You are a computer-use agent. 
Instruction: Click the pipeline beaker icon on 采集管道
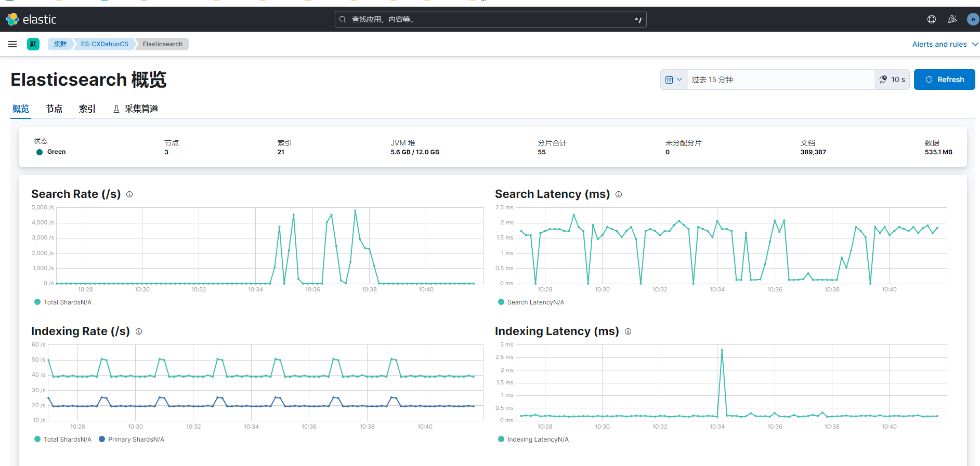(116, 109)
